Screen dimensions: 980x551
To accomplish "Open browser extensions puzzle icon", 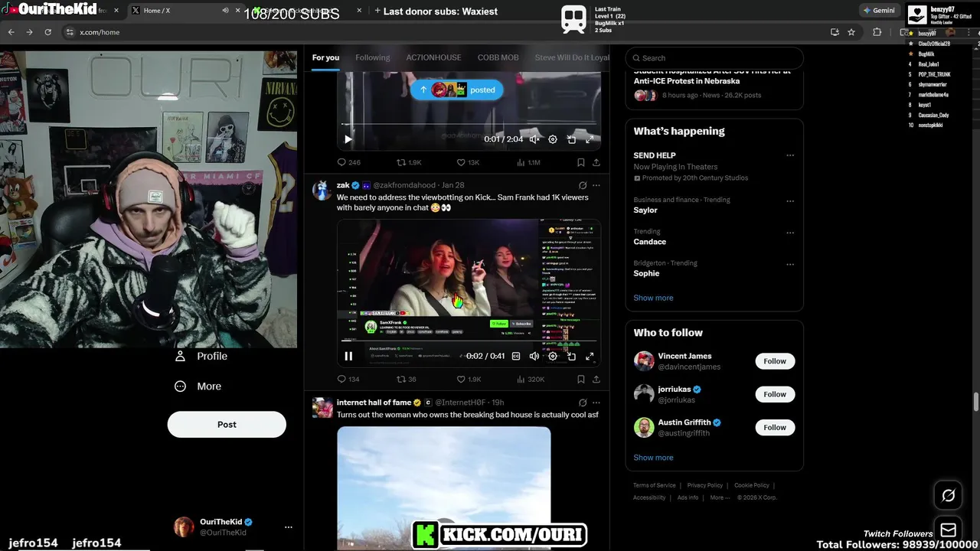I will point(877,32).
